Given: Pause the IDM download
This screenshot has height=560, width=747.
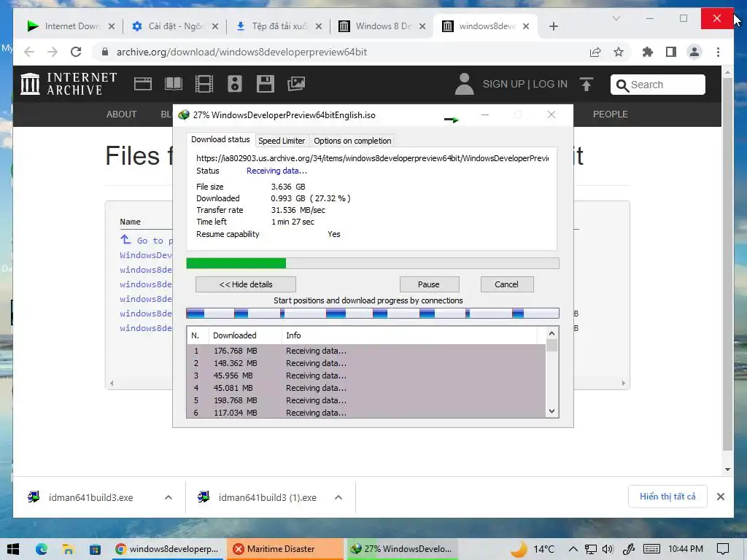Looking at the screenshot, I should [429, 284].
